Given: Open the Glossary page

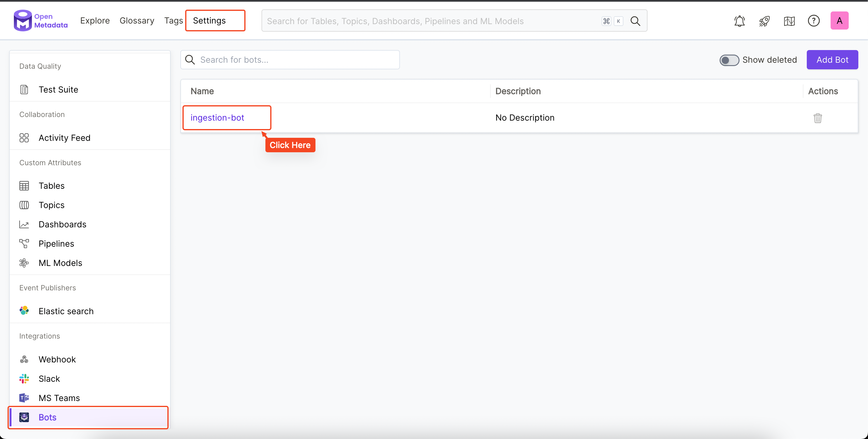Looking at the screenshot, I should (x=137, y=20).
